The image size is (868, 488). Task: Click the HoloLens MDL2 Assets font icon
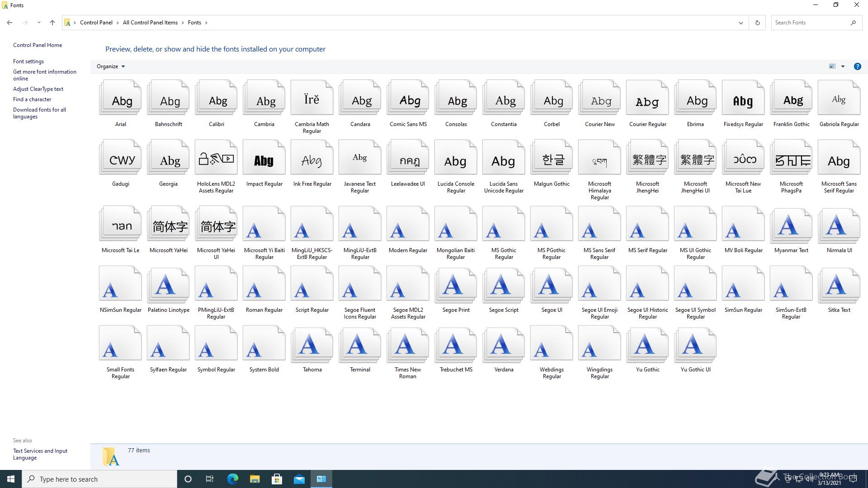[x=216, y=159]
